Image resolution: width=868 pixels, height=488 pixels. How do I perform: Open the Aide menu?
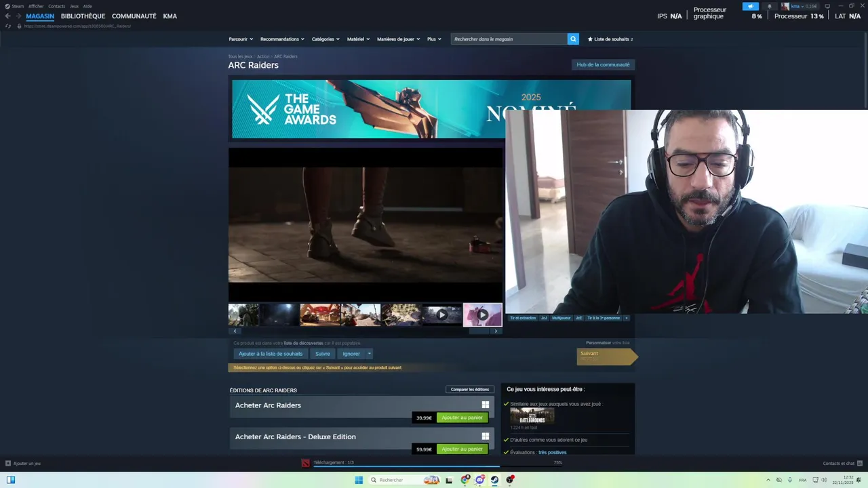[87, 6]
